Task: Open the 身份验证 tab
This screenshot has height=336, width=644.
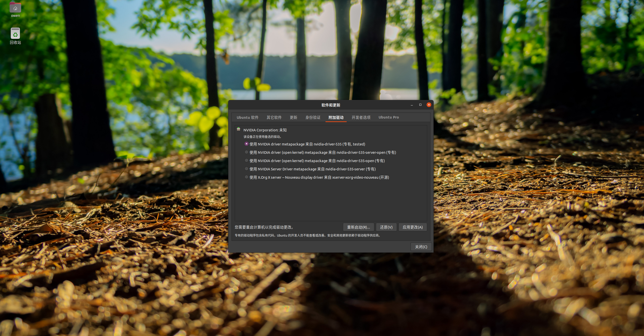Action: (313, 118)
